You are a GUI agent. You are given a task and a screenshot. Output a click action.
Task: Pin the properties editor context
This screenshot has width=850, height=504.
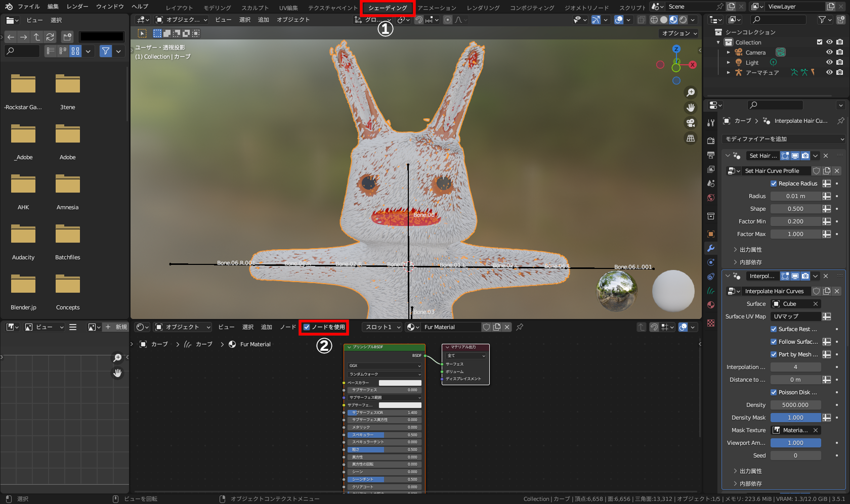(x=840, y=121)
